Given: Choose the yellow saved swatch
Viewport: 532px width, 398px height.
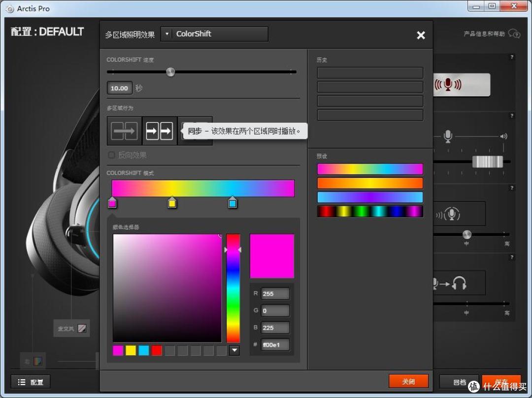Looking at the screenshot, I should coord(131,351).
